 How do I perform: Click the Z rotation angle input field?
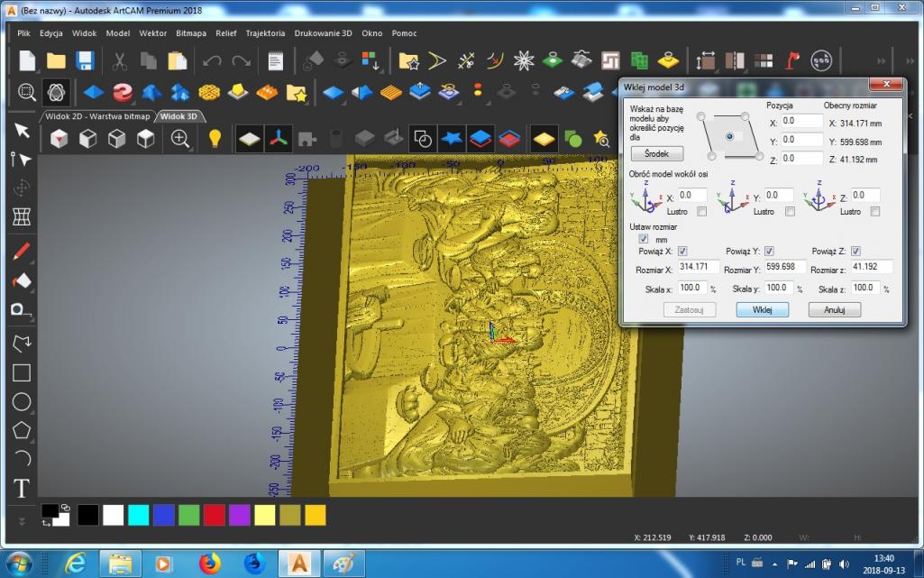(x=865, y=195)
